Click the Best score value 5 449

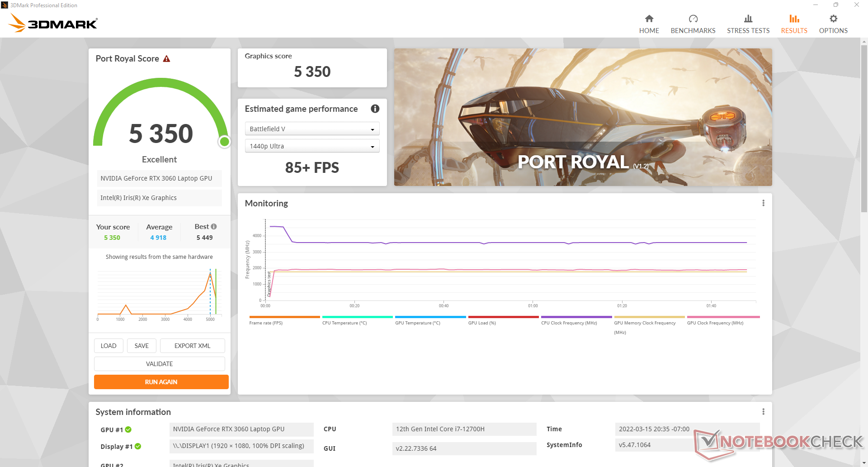click(x=204, y=238)
